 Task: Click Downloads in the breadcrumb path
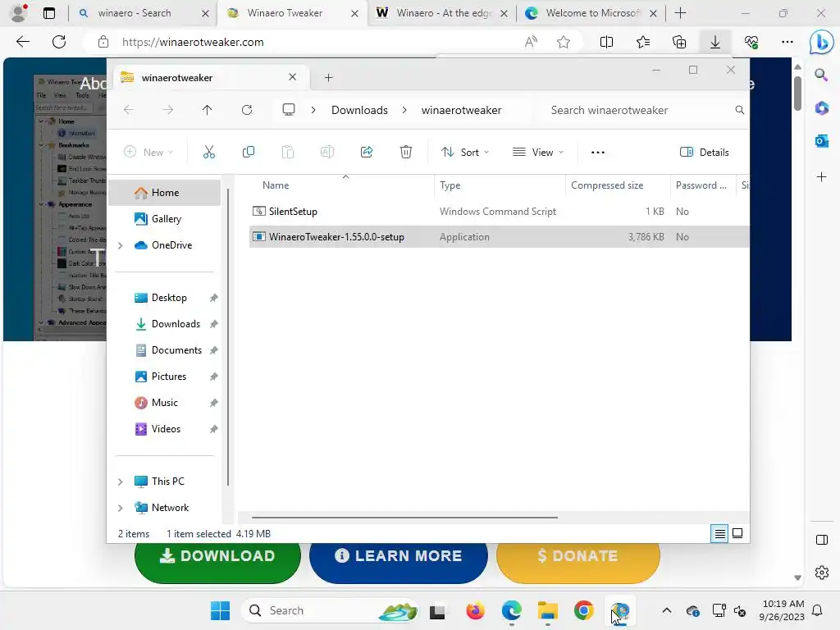[x=359, y=110]
